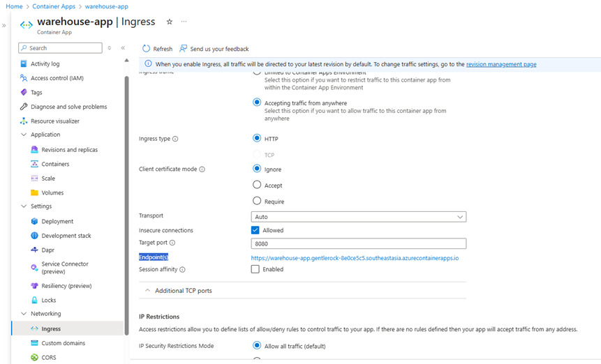
Task: Select Allow all traffic (default) radio
Action: click(x=257, y=346)
